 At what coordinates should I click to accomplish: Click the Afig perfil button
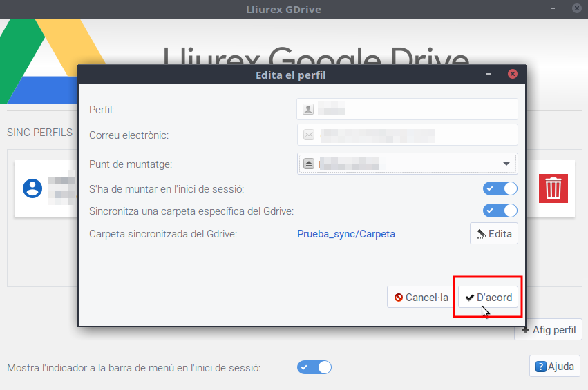[549, 330]
